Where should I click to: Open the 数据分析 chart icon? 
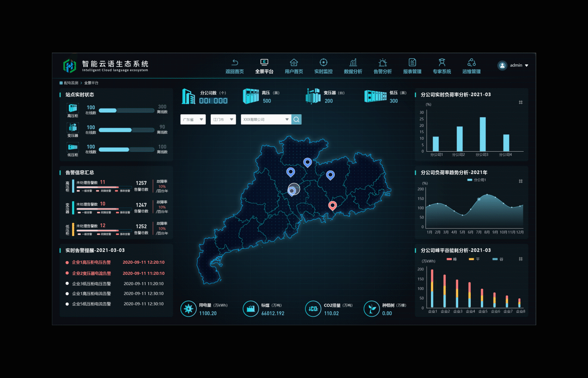pos(353,63)
